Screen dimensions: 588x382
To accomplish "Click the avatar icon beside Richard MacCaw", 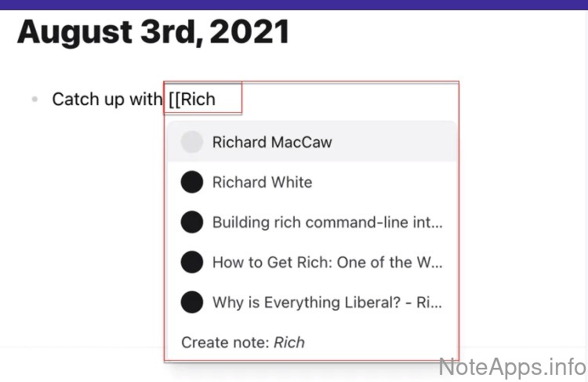I will 192,142.
